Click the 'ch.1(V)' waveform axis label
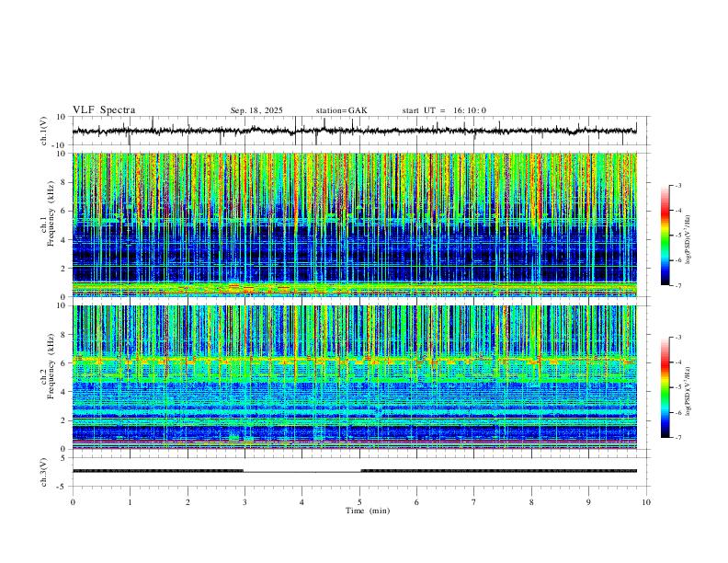Viewport: 728px width, 563px height. click(x=44, y=131)
